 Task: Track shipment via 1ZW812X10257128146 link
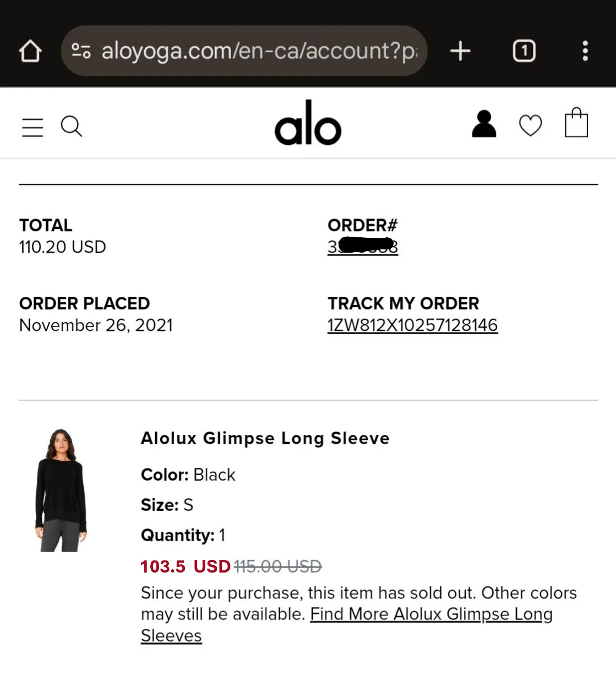pyautogui.click(x=412, y=325)
